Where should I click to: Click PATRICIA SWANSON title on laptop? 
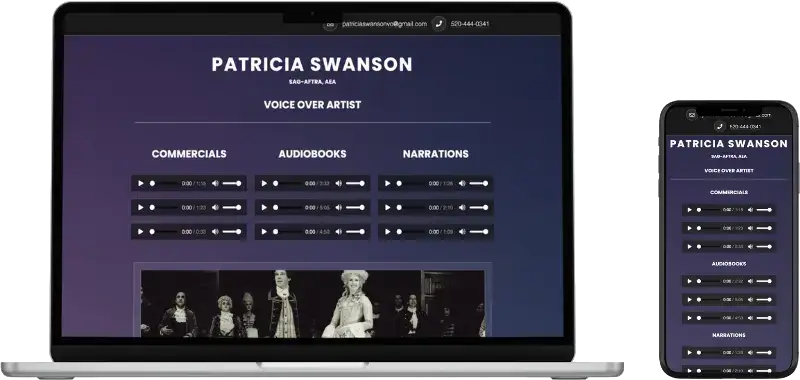coord(312,65)
